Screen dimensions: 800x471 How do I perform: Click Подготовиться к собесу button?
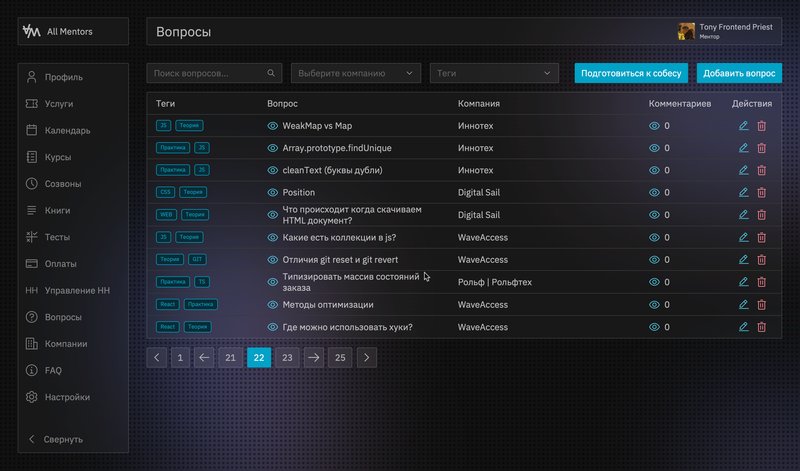coord(631,73)
